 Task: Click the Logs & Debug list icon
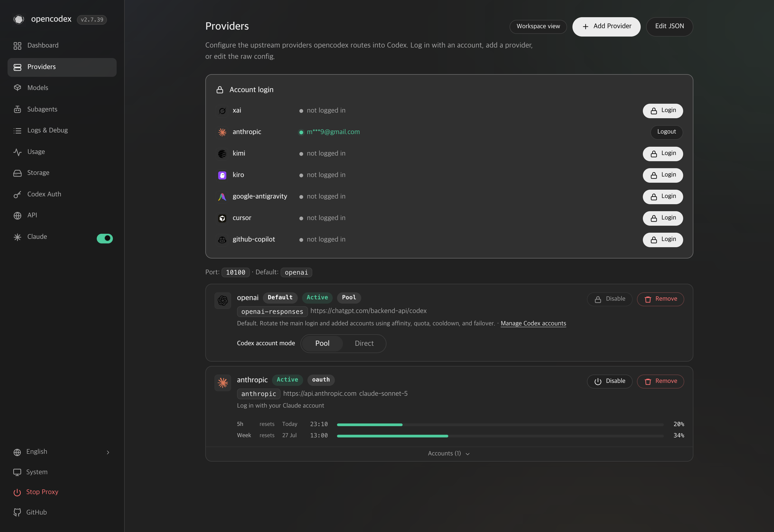(x=17, y=131)
